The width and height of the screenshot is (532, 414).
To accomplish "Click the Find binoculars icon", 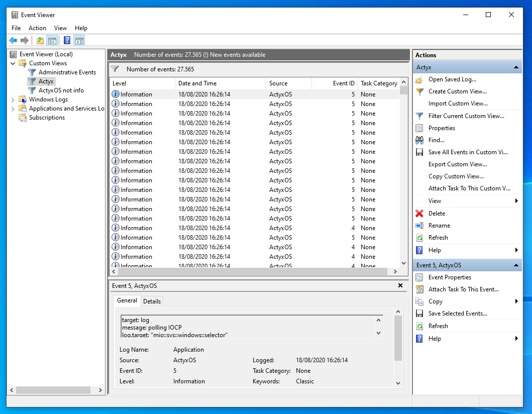I will point(419,140).
